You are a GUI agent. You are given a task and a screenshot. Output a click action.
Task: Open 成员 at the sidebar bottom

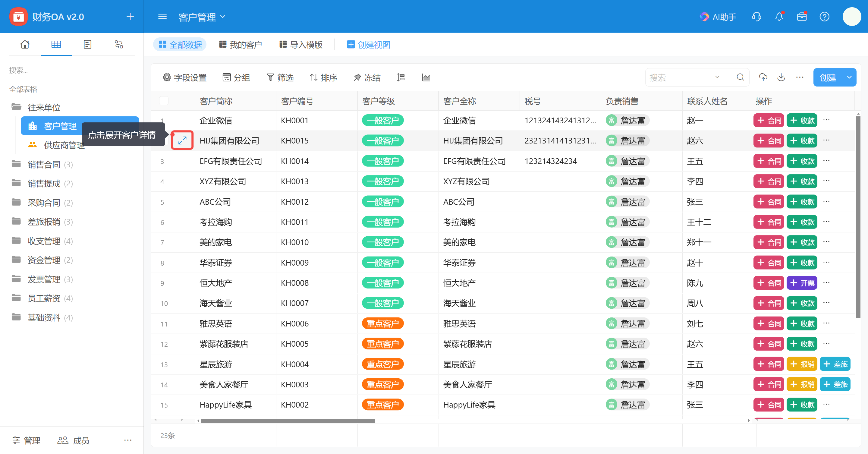click(73, 440)
